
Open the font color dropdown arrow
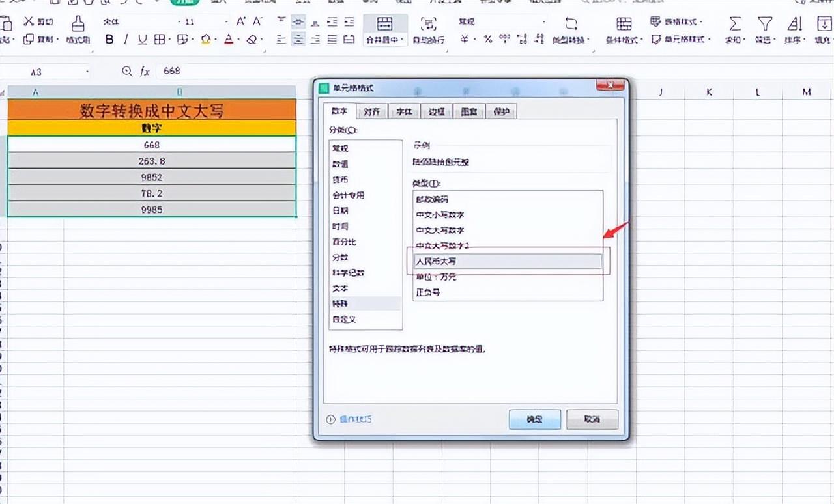(239, 40)
